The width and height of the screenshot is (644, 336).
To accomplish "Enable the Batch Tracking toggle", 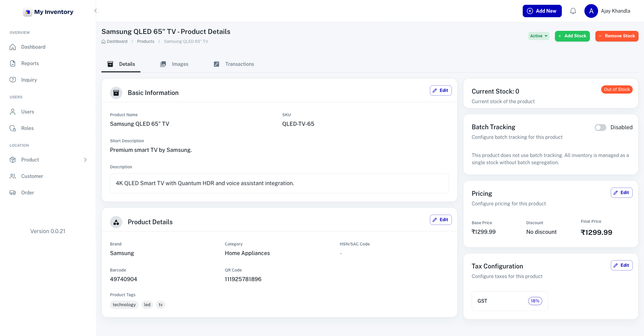I will pos(600,128).
